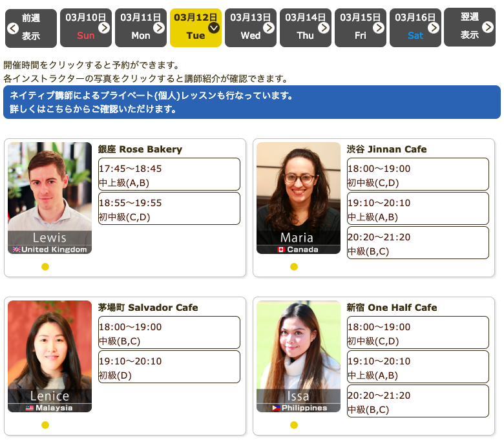
Task: Open instructor Maria's profile photo
Action: tap(299, 198)
